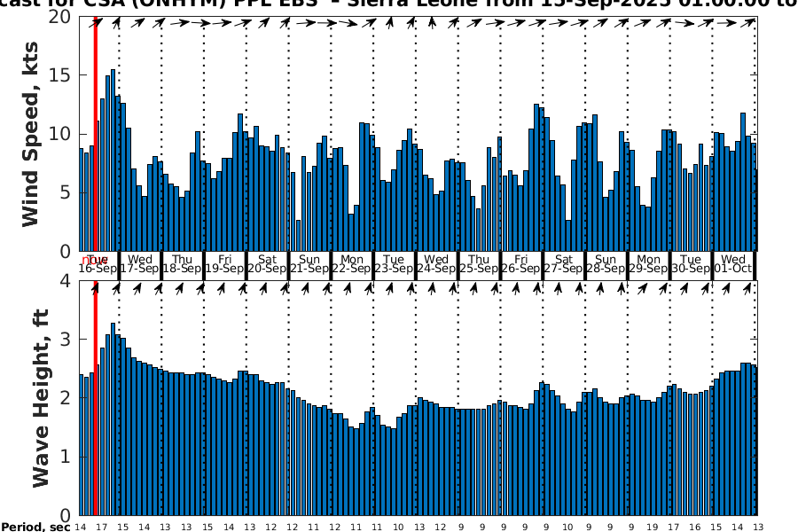The height and width of the screenshot is (532, 798).
Task: Select the Thu 18-Sep date label
Action: click(x=183, y=264)
